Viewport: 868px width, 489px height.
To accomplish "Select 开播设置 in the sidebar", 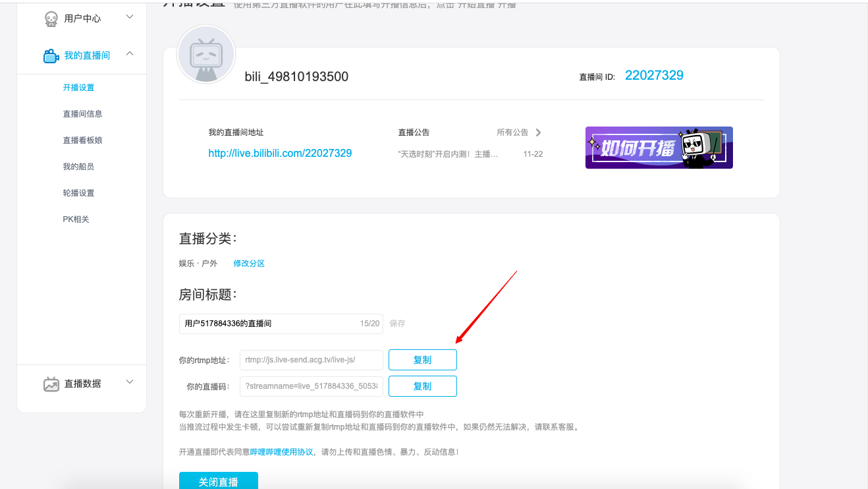I will 78,88.
